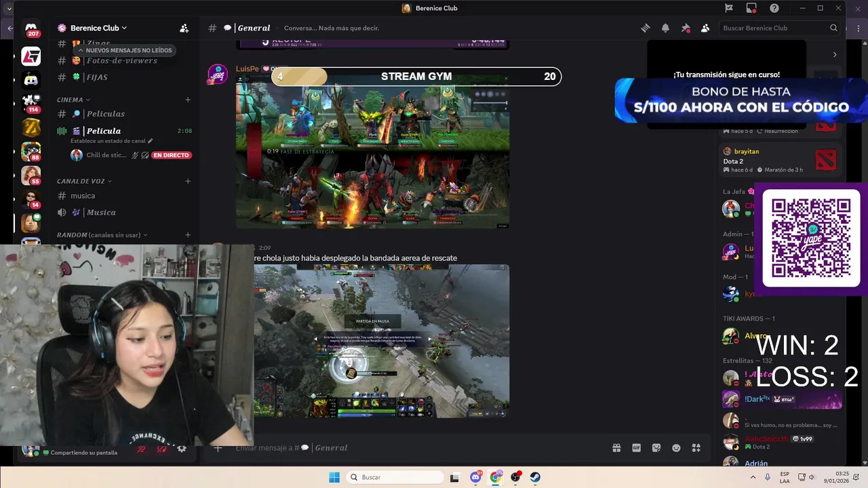Open user settings gear icon
This screenshot has width=868, height=488.
click(x=182, y=449)
